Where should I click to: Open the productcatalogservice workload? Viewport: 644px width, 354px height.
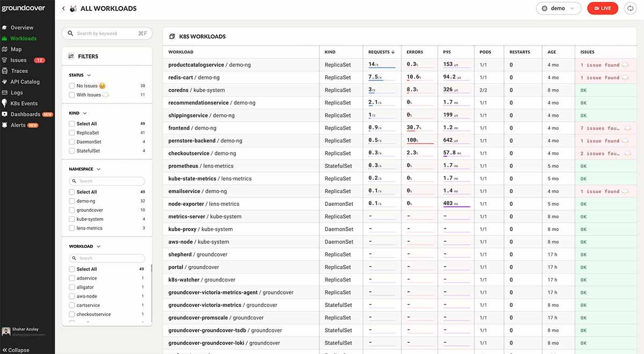[210, 65]
